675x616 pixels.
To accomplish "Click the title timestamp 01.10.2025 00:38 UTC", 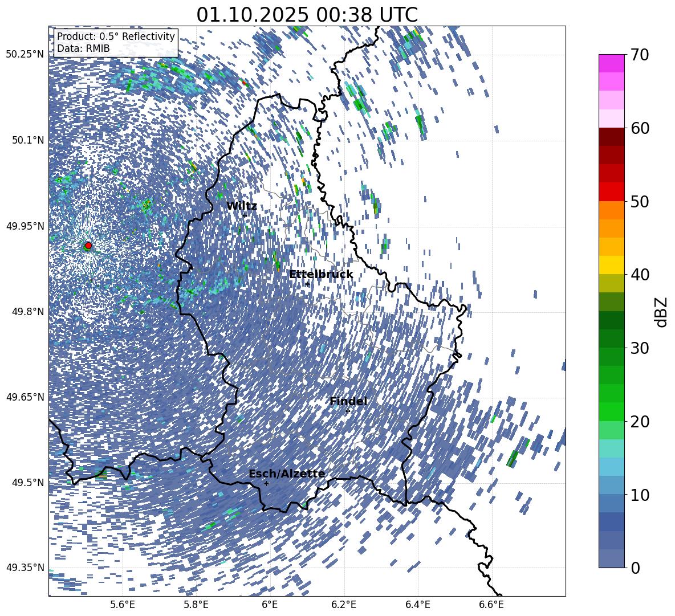I will pyautogui.click(x=307, y=15).
